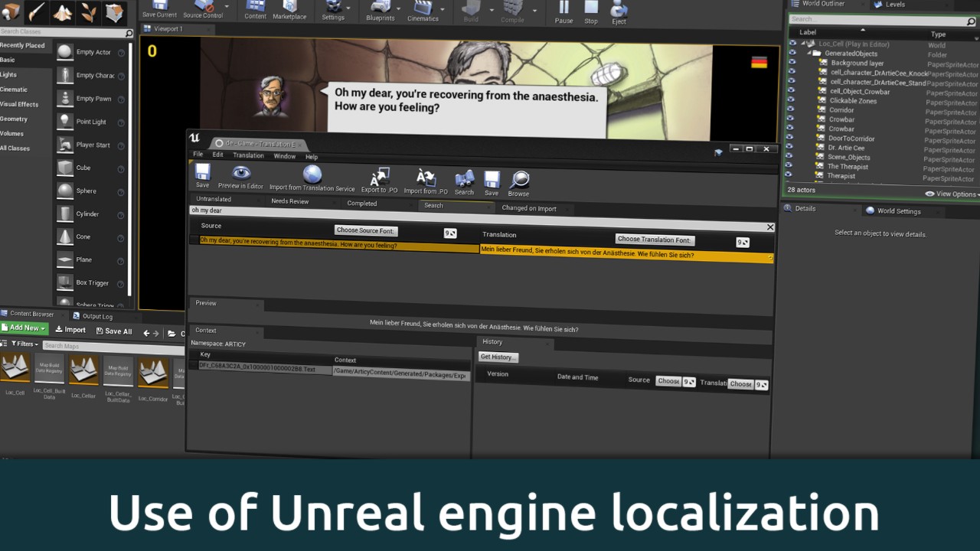Image resolution: width=980 pixels, height=551 pixels.
Task: Toggle visibility of Dr. Artie Cee actor
Action: (x=791, y=146)
